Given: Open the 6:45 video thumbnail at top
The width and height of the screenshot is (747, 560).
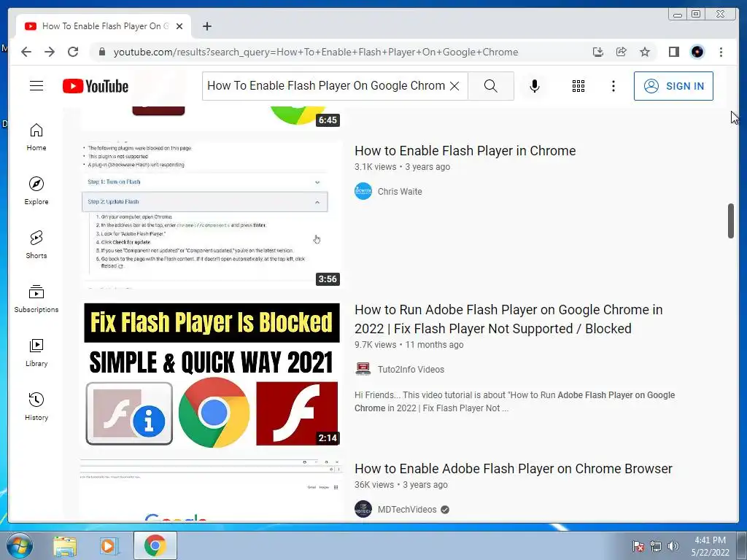Looking at the screenshot, I should click(x=212, y=118).
